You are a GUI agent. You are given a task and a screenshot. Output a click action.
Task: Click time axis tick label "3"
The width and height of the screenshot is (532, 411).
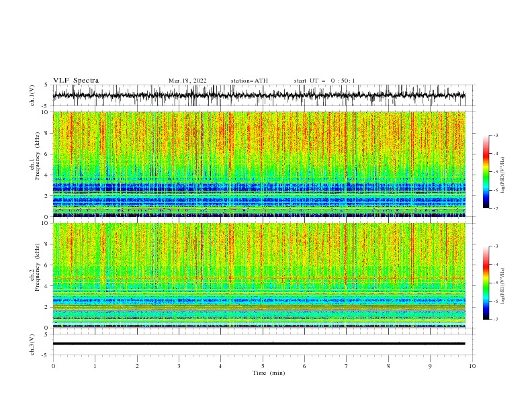tap(179, 366)
